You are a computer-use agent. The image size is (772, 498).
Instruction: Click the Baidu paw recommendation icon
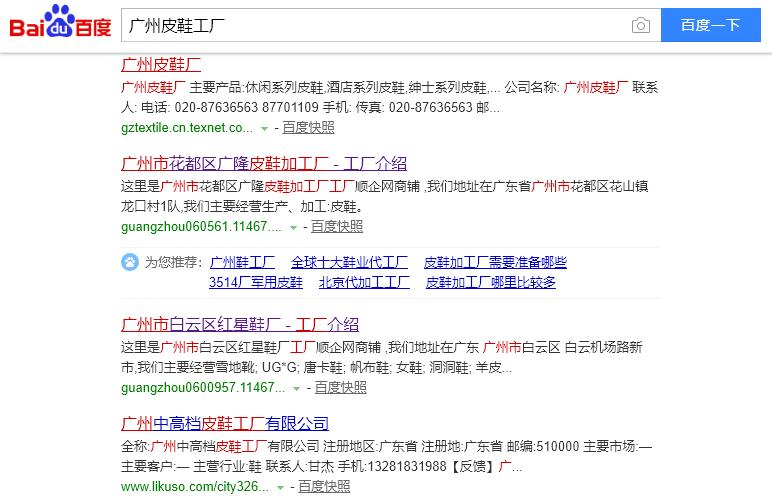(130, 262)
